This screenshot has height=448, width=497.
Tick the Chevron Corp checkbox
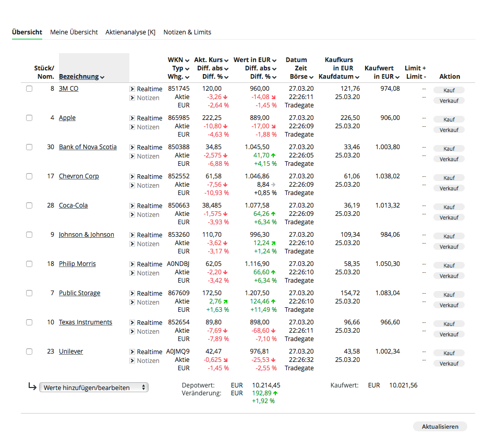(29, 176)
